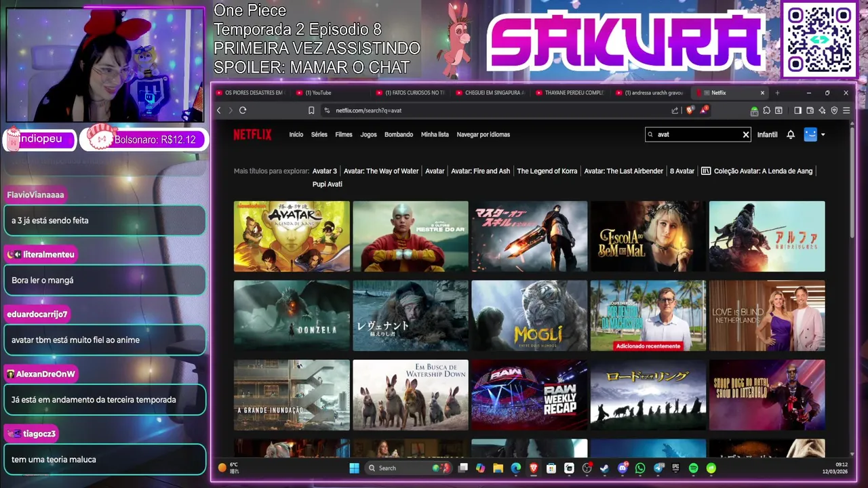The image size is (868, 488).
Task: Open Telegram from the taskbar
Action: pyautogui.click(x=658, y=468)
